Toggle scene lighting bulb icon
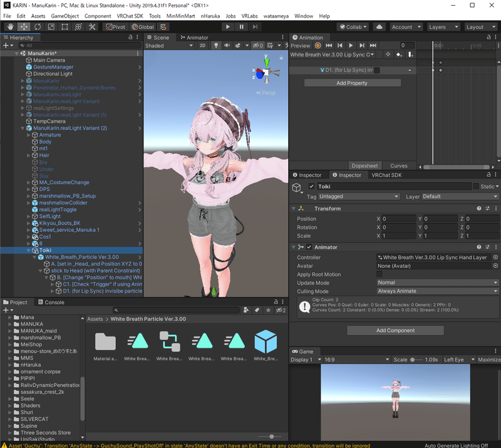The height and width of the screenshot is (448, 501). [x=216, y=45]
